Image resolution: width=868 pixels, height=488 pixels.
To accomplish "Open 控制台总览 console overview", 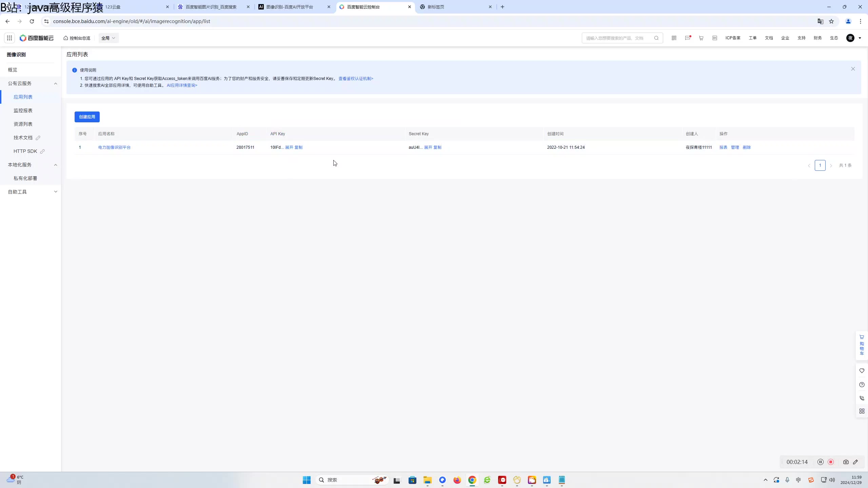I will coord(77,38).
